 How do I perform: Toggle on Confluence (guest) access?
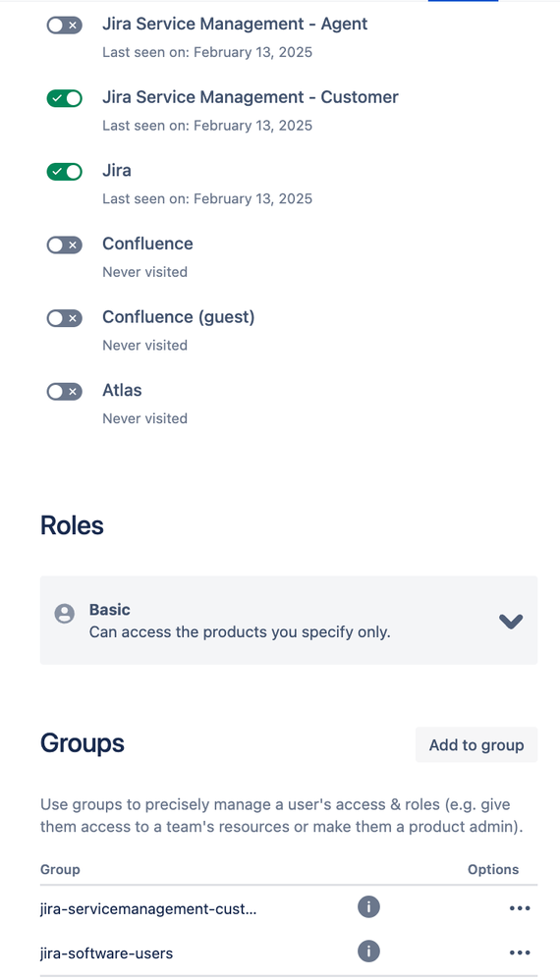point(65,318)
